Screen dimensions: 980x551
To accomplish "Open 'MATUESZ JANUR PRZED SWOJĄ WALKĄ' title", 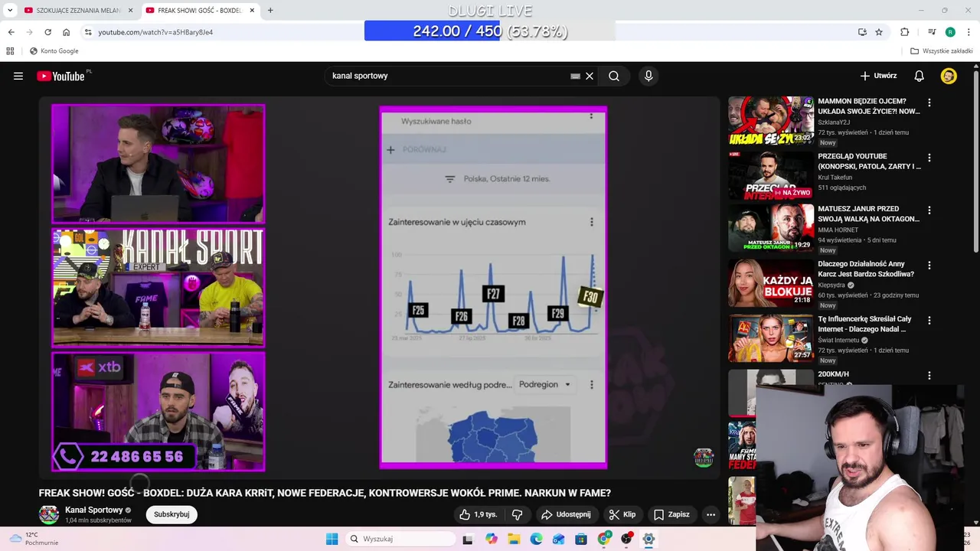I will pos(868,214).
